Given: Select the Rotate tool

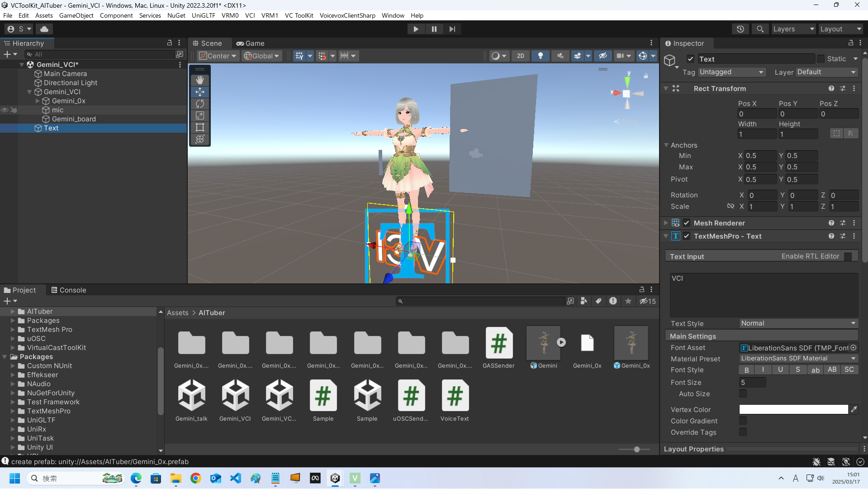Looking at the screenshot, I should (x=199, y=104).
